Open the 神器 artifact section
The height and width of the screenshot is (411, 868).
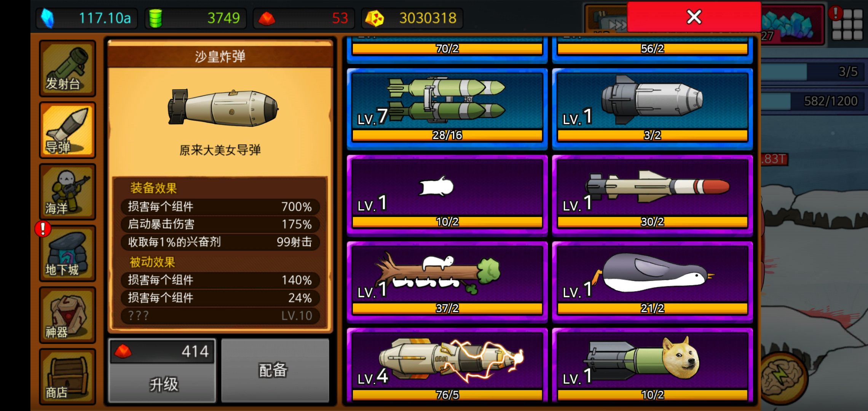[x=67, y=315]
